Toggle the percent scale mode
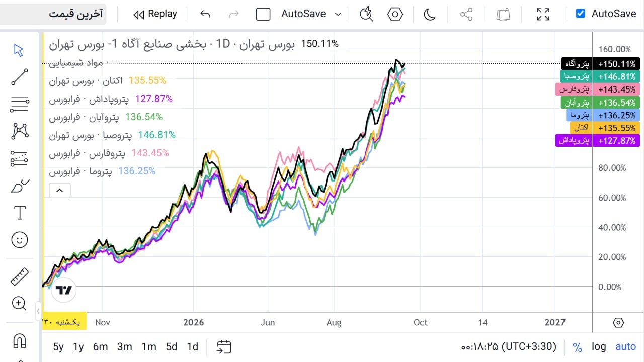 (x=577, y=347)
